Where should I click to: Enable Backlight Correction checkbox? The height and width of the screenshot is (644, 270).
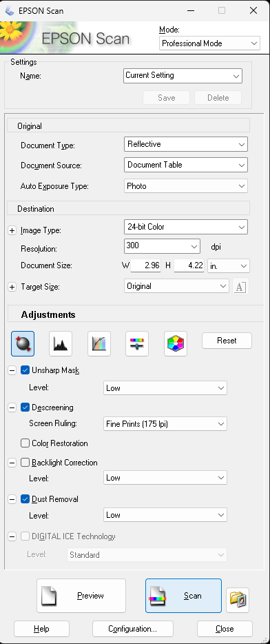click(x=25, y=463)
